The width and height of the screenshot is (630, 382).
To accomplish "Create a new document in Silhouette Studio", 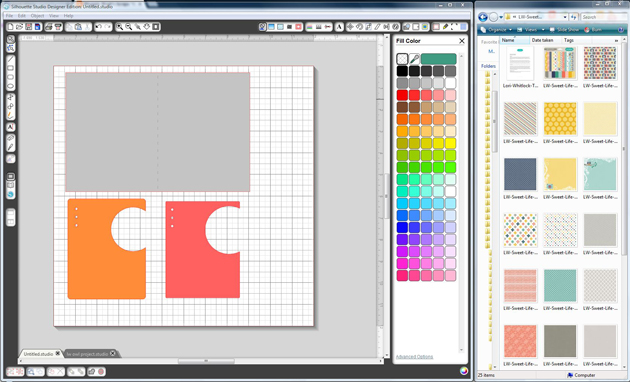I will [x=10, y=27].
